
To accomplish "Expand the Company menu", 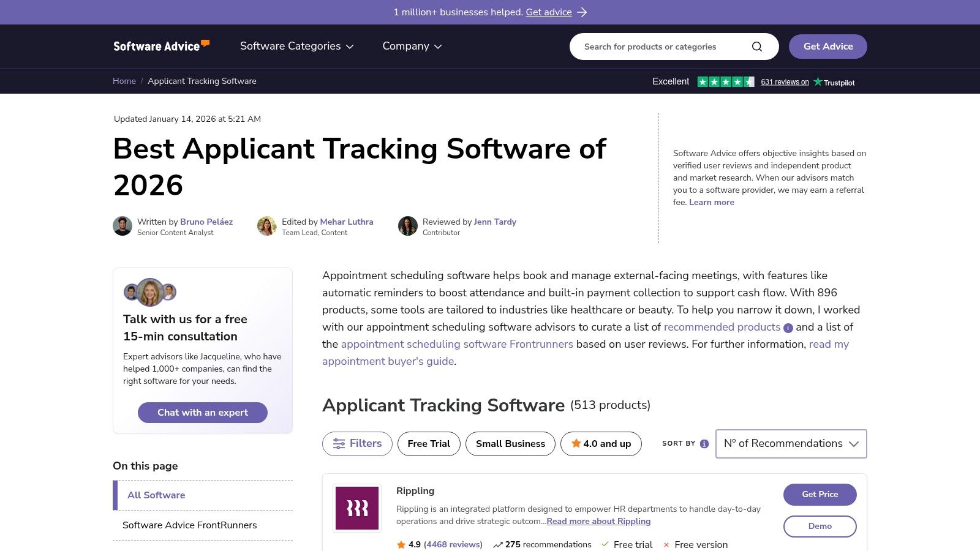I will coord(412,46).
